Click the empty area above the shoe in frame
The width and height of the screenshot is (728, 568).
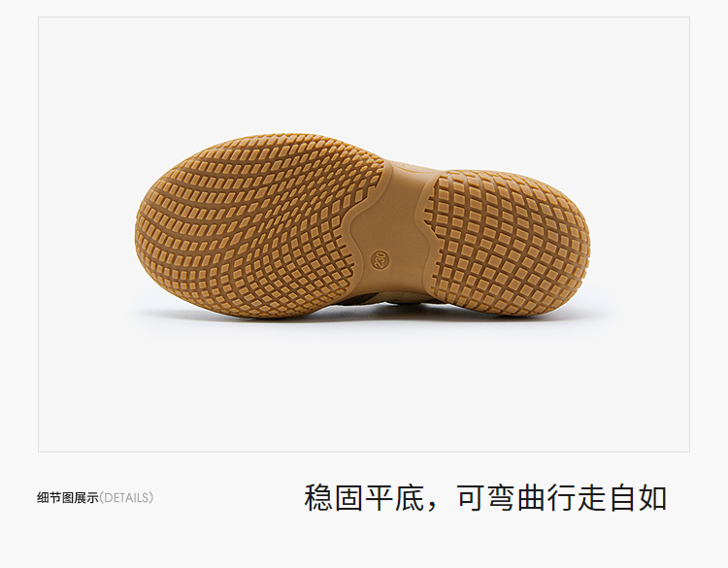[364, 75]
